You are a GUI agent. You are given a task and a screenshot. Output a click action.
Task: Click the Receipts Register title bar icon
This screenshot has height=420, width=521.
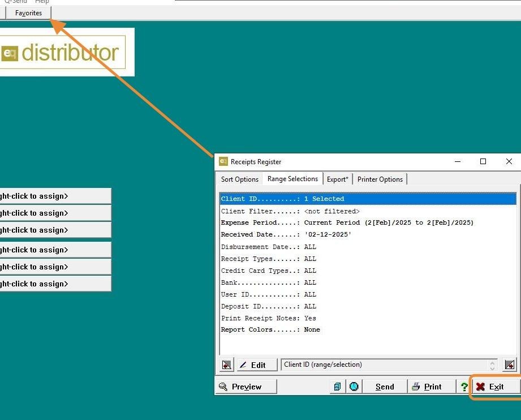tap(223, 162)
